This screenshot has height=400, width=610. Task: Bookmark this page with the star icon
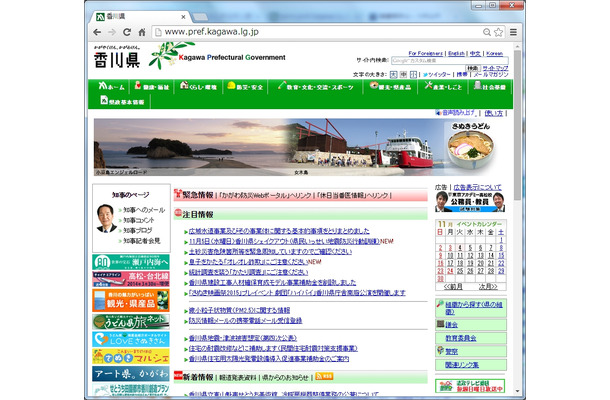pyautogui.click(x=498, y=32)
